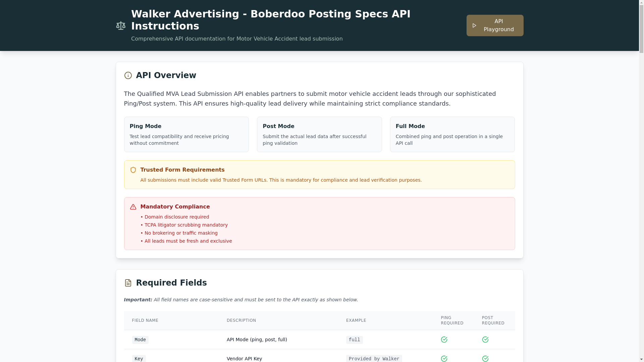Click the Post Required column header
Screen dimensions: 644x362
[493, 320]
